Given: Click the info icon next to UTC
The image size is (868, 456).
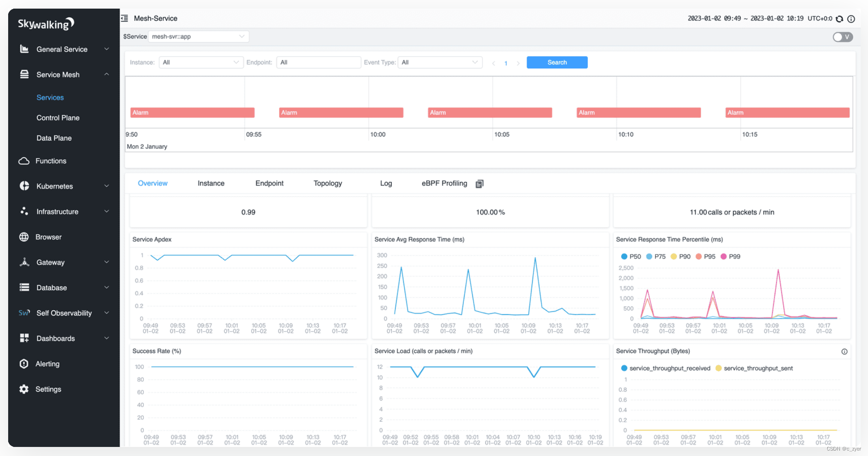Looking at the screenshot, I should tap(851, 19).
